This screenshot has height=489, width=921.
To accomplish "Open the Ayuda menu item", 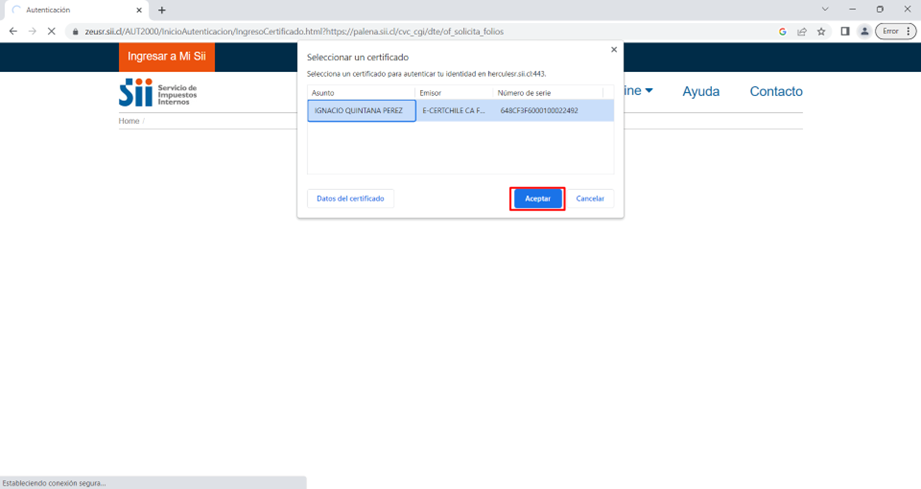I will [700, 92].
